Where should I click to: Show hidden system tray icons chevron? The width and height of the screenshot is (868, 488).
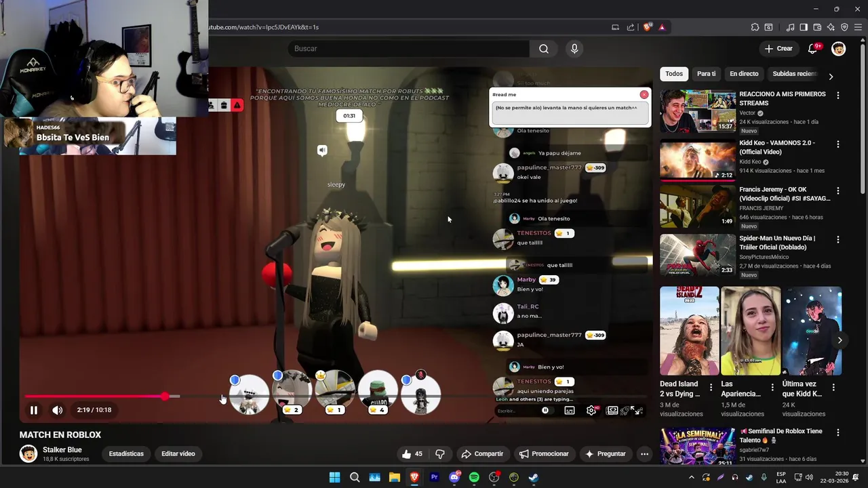point(691,477)
